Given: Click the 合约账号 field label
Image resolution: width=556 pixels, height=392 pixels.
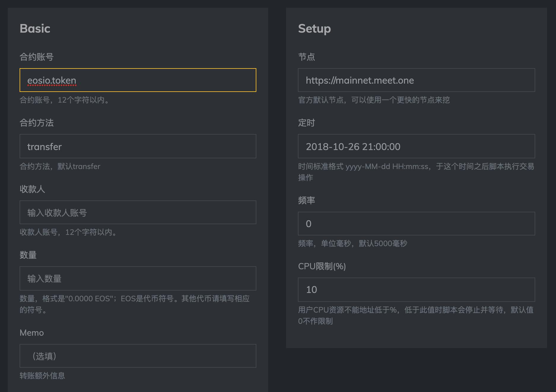Looking at the screenshot, I should [36, 57].
